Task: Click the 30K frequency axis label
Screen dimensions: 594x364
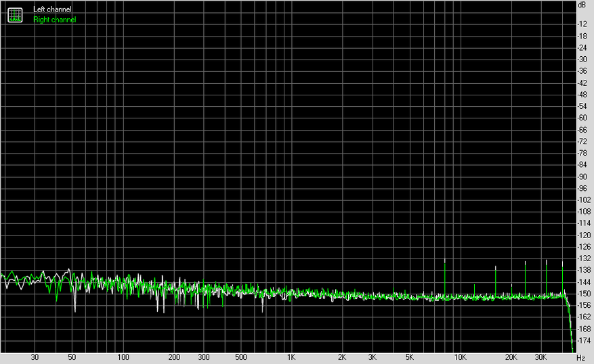Action: coord(540,357)
